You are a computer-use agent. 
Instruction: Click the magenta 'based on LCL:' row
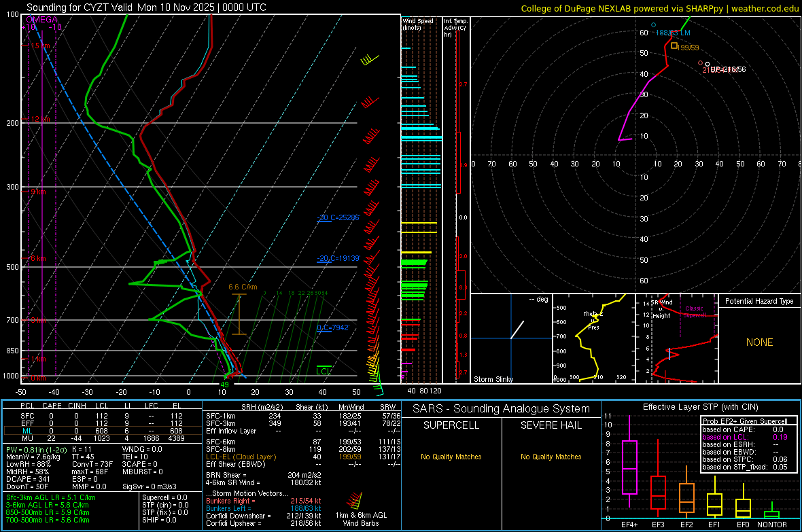point(745,437)
